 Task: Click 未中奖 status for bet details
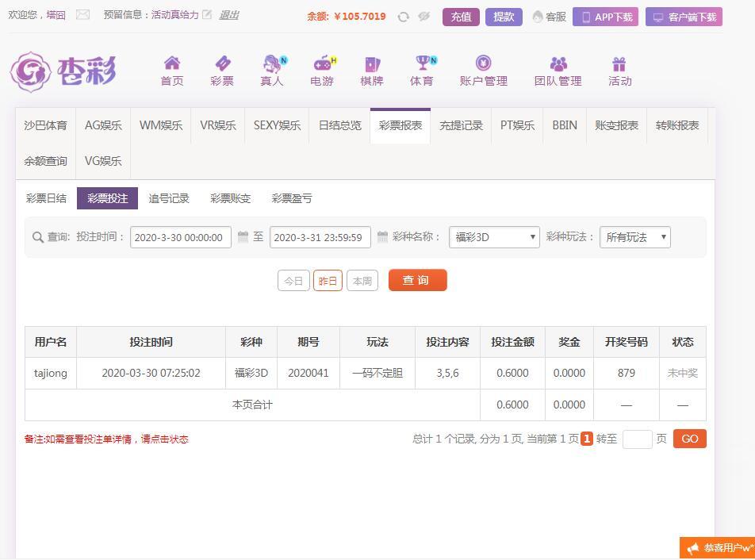pyautogui.click(x=682, y=373)
